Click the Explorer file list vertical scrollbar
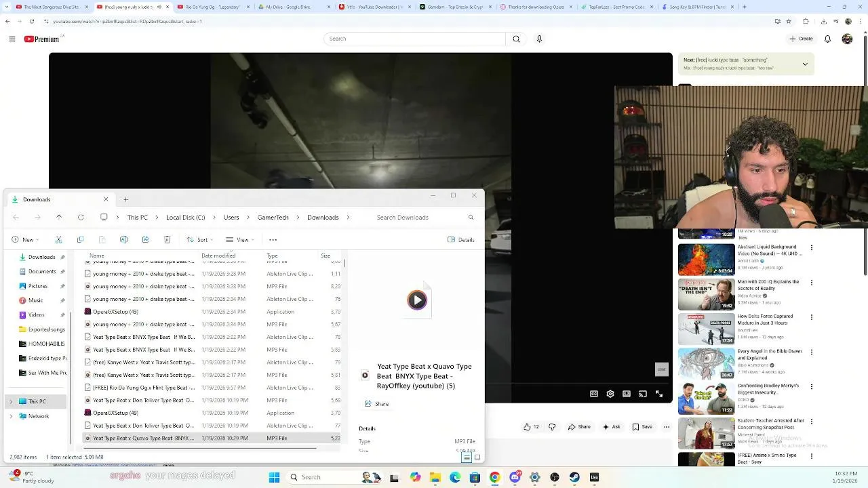This screenshot has height=488, width=868. 345,262
